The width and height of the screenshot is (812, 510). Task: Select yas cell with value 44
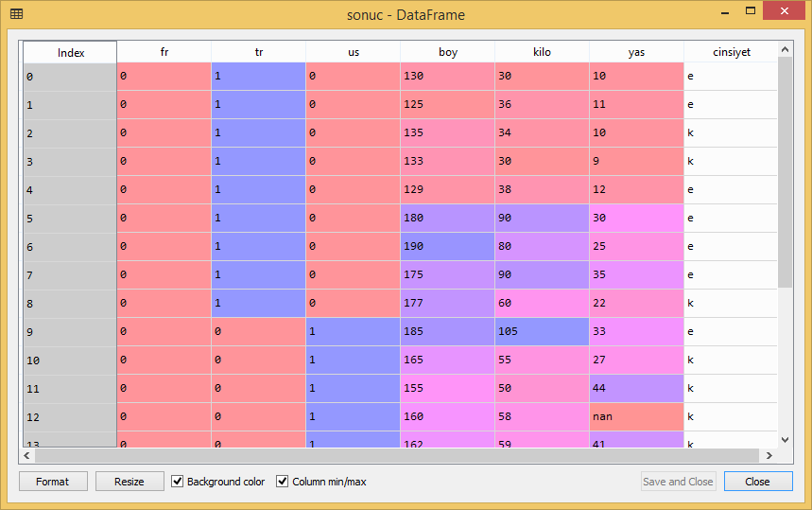click(636, 388)
